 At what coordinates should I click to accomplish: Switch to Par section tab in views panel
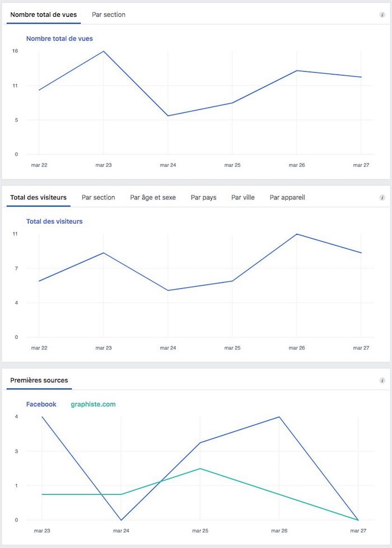[x=109, y=15]
